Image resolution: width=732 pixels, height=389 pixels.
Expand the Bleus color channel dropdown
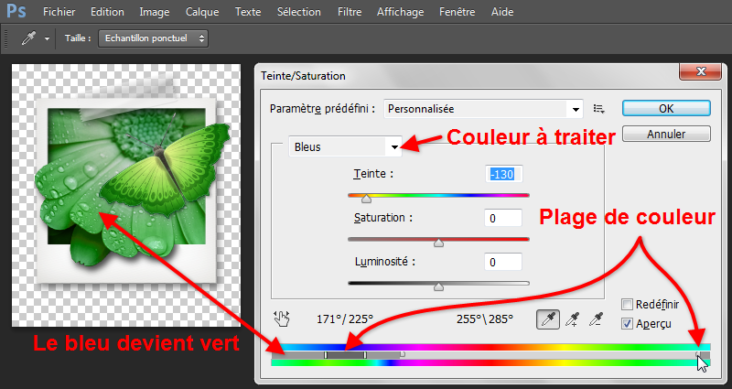tap(345, 147)
